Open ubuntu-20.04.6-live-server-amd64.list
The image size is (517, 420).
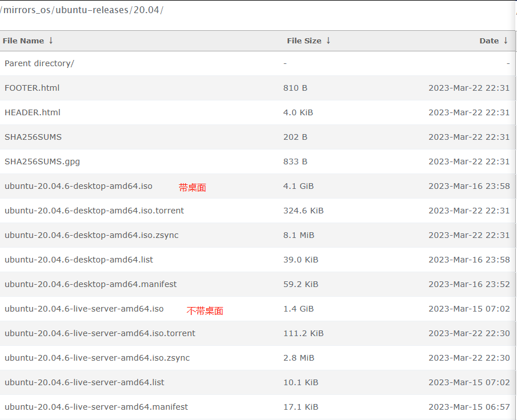(x=85, y=382)
